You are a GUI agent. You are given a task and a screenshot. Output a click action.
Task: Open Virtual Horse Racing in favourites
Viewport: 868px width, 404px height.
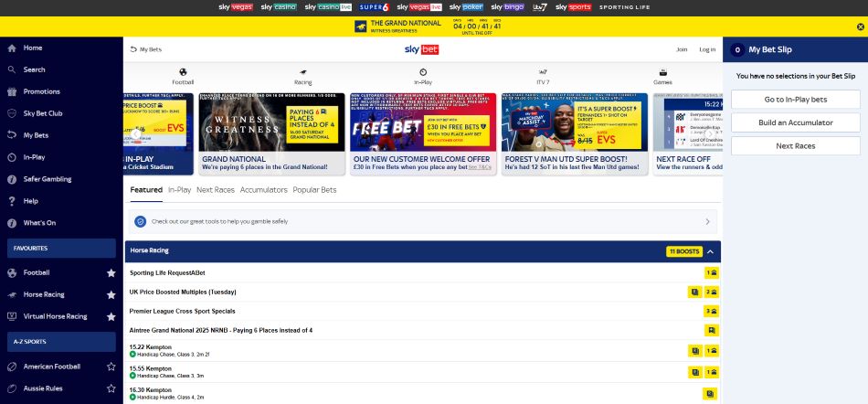pyautogui.click(x=56, y=316)
